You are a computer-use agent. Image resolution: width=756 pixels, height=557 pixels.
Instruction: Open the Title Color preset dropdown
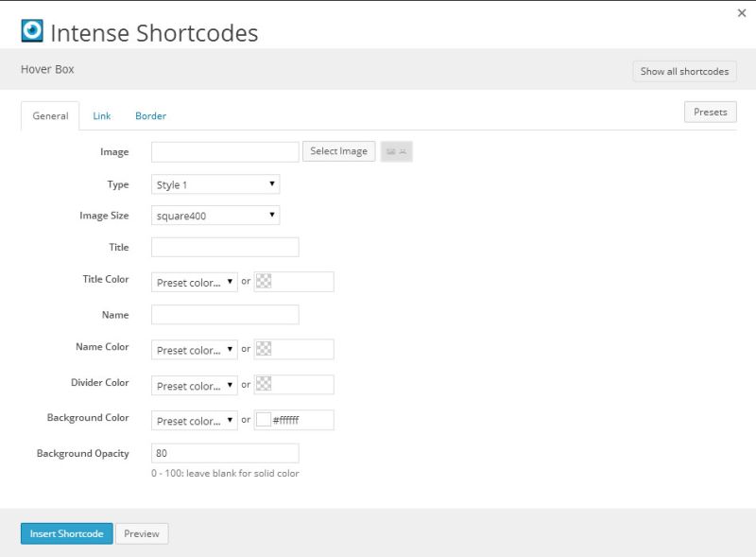(195, 283)
